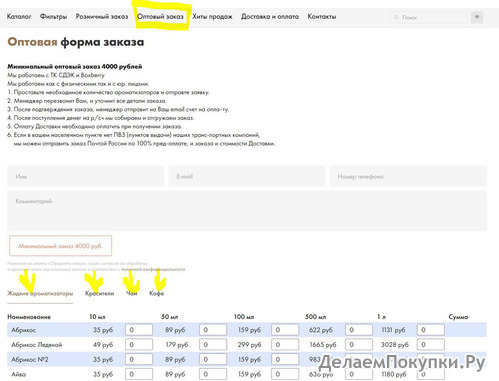
Task: Click the Абрикос product name
Action: pos(23,330)
